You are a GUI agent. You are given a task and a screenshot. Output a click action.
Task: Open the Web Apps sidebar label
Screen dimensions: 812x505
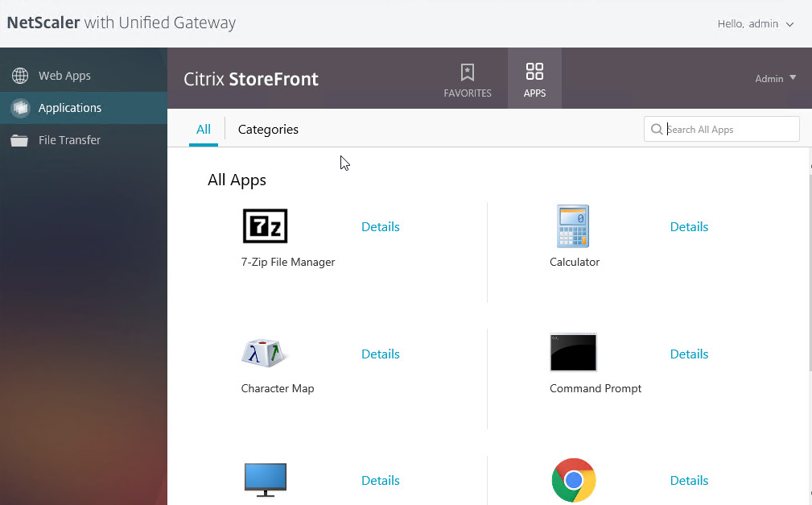click(x=64, y=76)
